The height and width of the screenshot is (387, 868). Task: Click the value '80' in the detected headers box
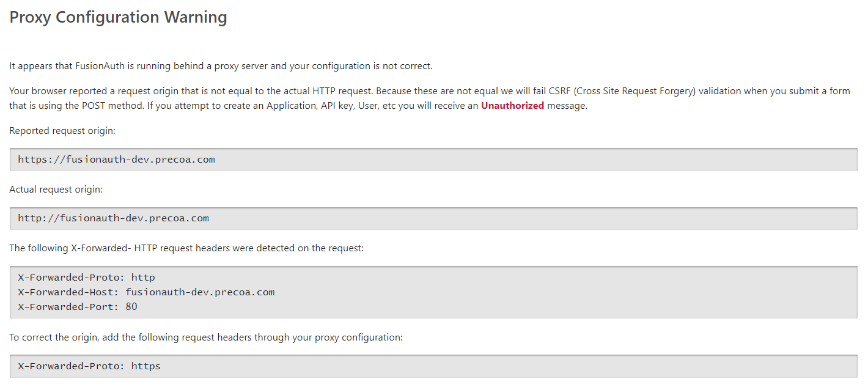pyautogui.click(x=131, y=307)
